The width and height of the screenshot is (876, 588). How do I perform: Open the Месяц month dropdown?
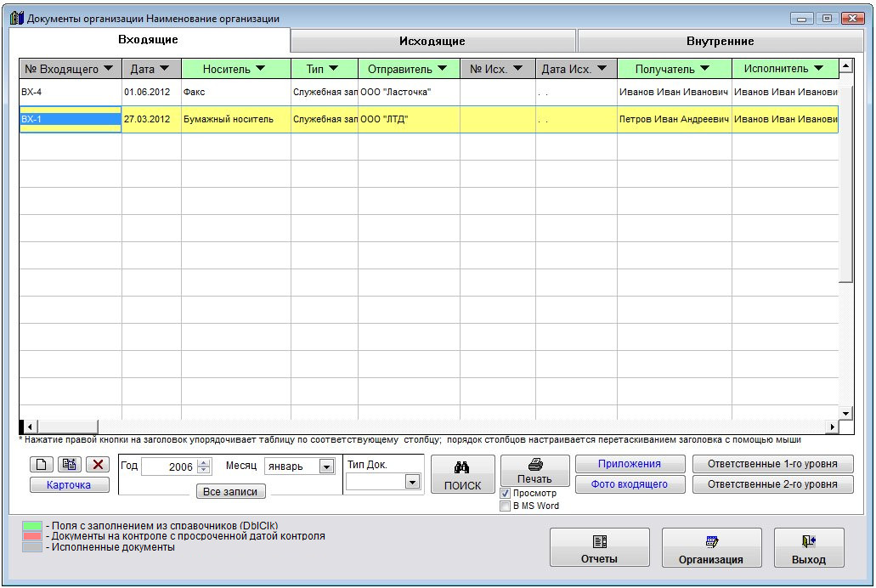tap(326, 466)
